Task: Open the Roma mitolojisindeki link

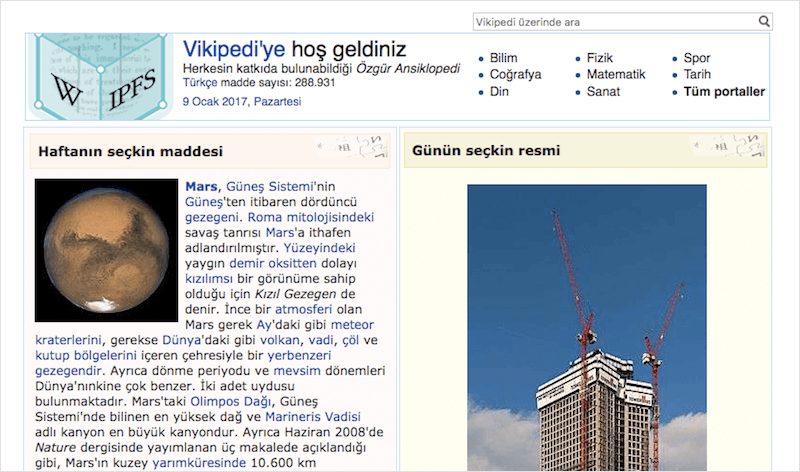Action: pos(311,217)
